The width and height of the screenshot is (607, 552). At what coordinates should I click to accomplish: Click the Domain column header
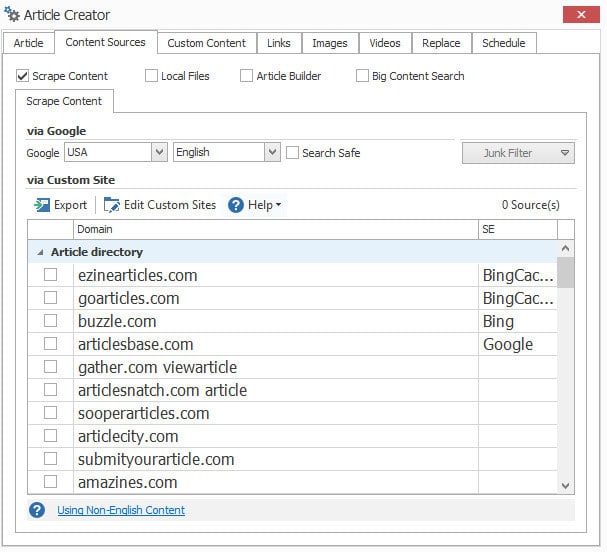(x=275, y=230)
